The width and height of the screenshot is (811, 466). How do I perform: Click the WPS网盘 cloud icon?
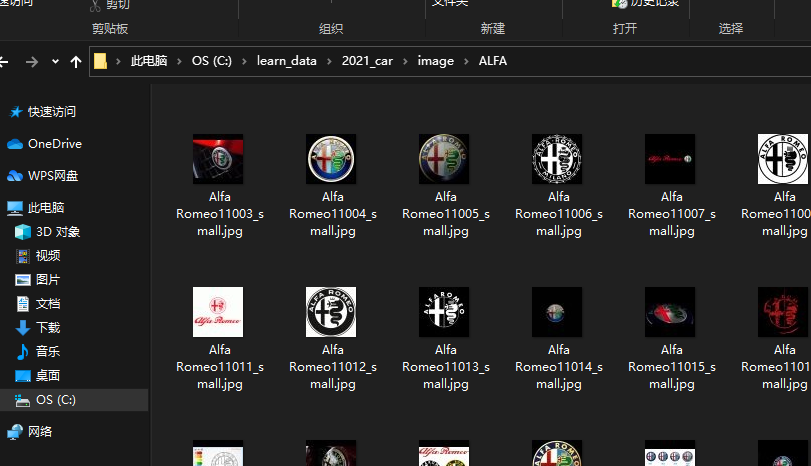click(x=14, y=176)
